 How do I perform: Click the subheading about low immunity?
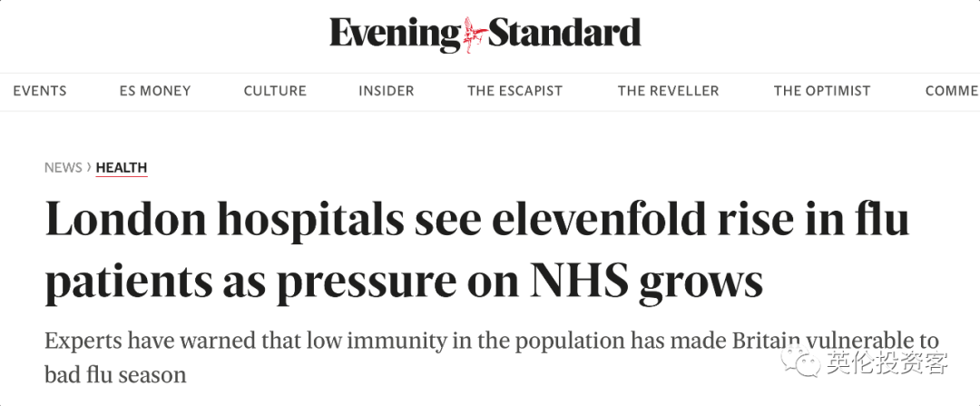coord(491,358)
